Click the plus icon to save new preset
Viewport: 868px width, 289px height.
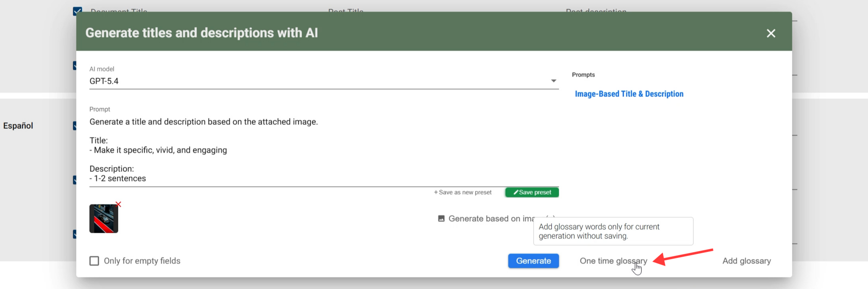point(436,192)
